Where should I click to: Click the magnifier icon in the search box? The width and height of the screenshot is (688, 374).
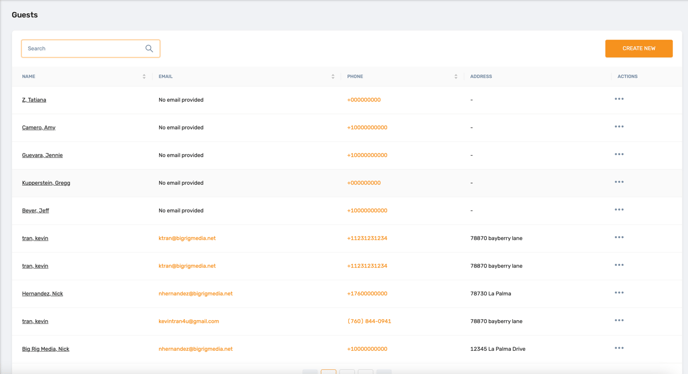coord(149,48)
